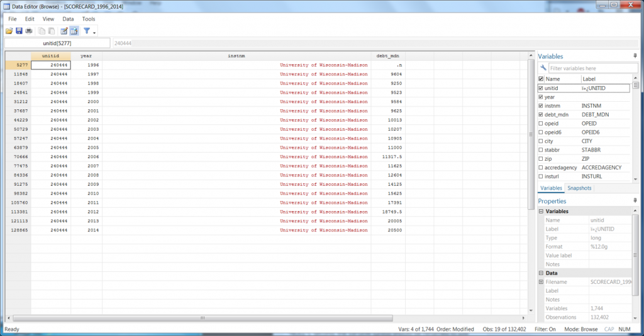Open the dropdown arrow beside the filter icon

(94, 31)
